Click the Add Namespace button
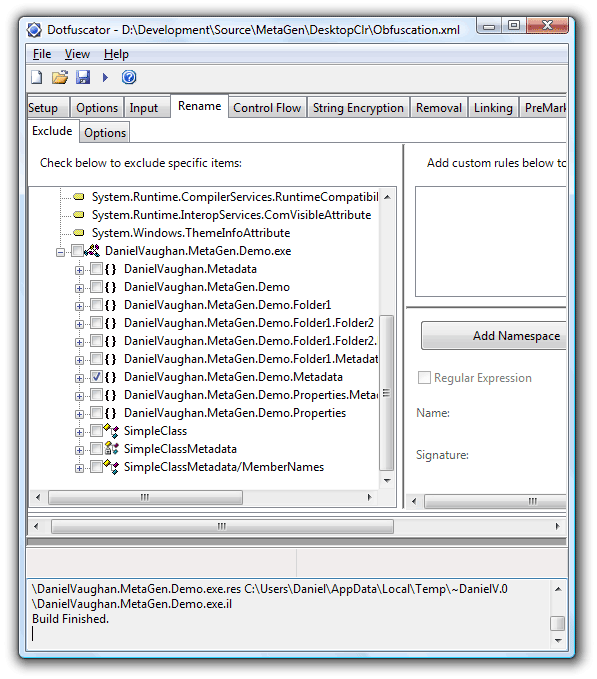 494,336
